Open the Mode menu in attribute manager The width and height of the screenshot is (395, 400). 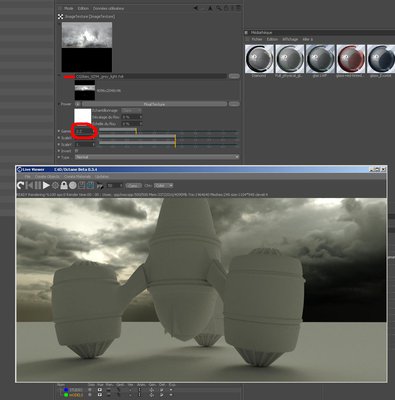[68, 8]
